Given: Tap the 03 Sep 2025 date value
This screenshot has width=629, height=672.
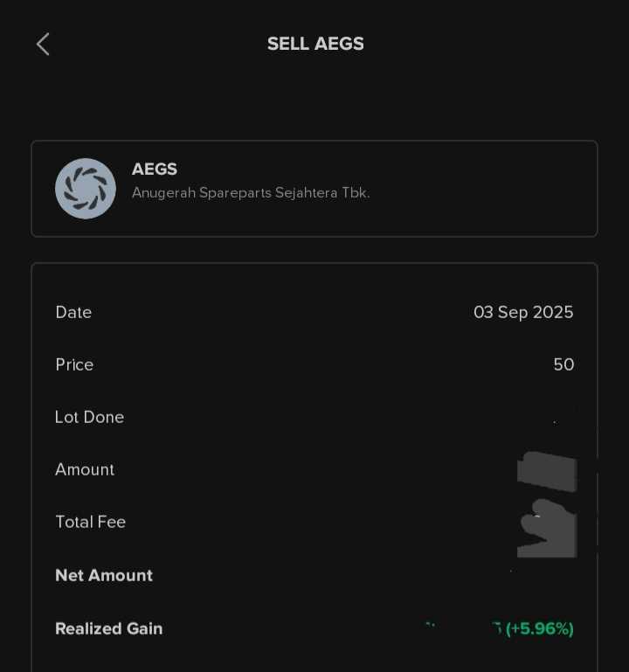Looking at the screenshot, I should point(523,312).
